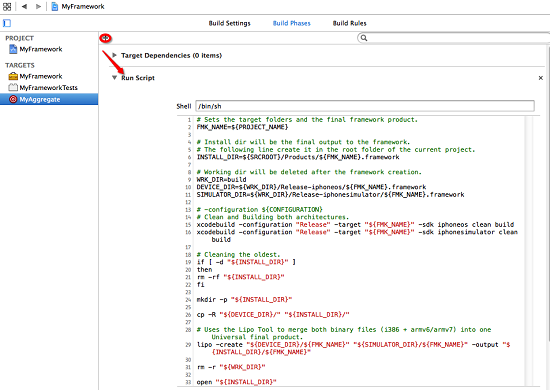
Task: Switch to Build Rules tab
Action: coord(349,23)
